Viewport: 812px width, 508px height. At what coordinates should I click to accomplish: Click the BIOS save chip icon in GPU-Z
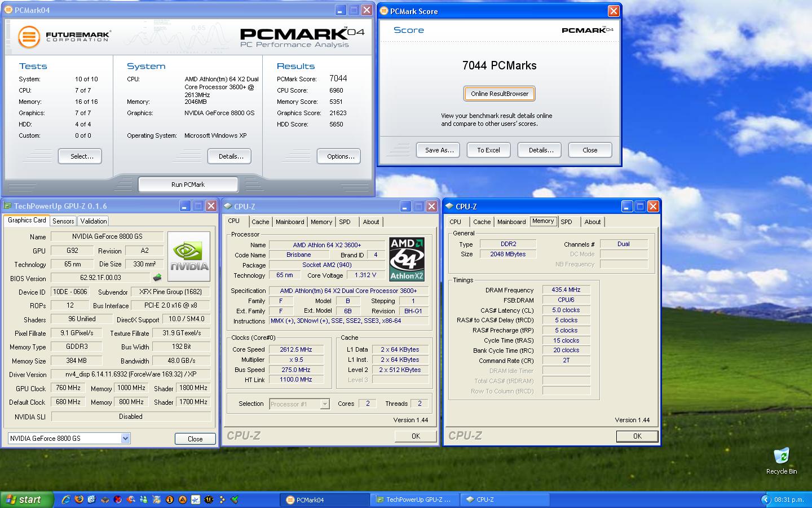tap(157, 277)
